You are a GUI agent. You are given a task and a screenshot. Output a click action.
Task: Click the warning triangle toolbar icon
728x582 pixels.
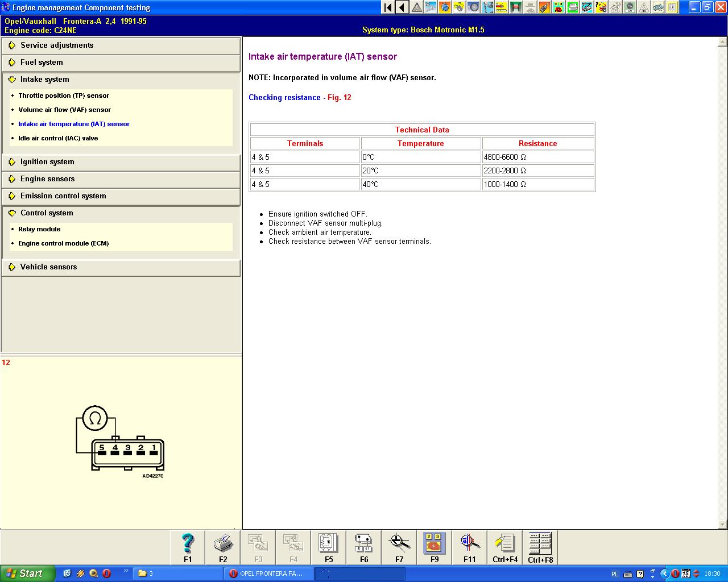click(x=416, y=7)
